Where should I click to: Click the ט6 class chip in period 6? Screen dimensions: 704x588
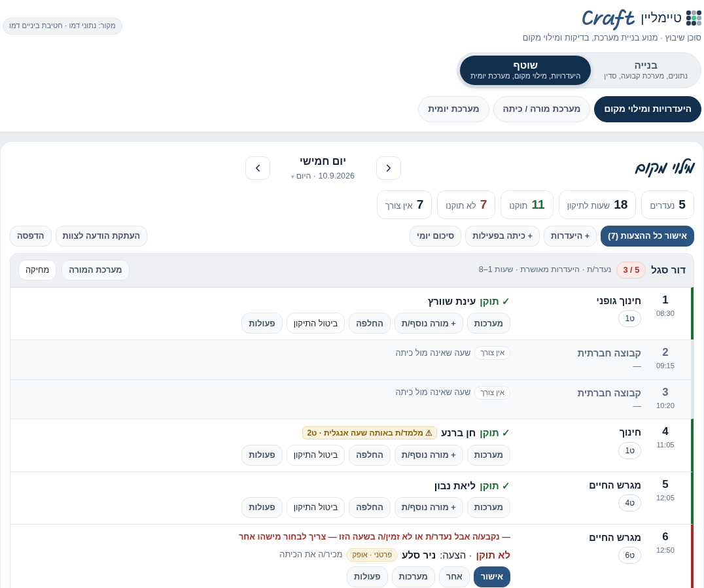tap(629, 555)
